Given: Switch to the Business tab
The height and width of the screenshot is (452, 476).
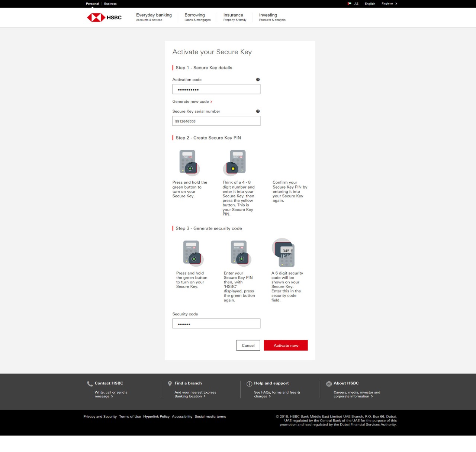Looking at the screenshot, I should point(110,4).
